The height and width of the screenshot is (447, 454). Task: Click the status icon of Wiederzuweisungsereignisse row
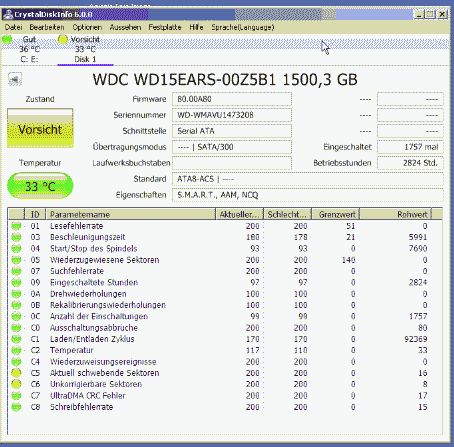tap(16, 362)
